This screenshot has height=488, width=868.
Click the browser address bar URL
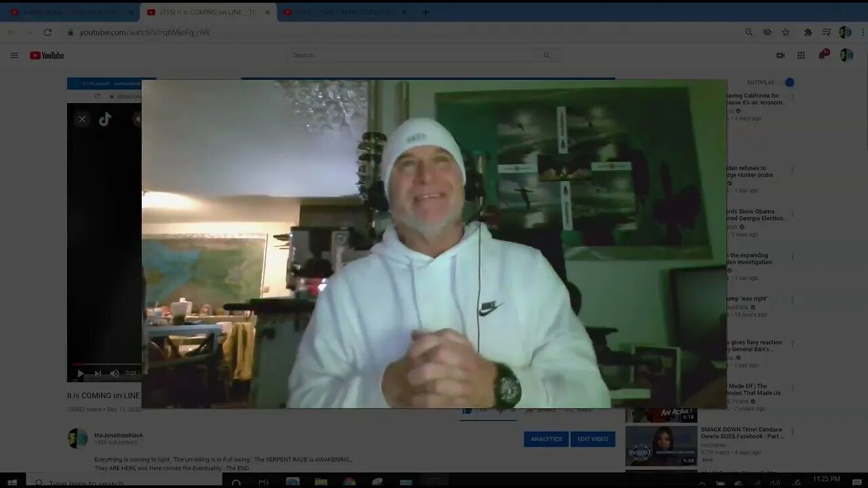(x=144, y=32)
